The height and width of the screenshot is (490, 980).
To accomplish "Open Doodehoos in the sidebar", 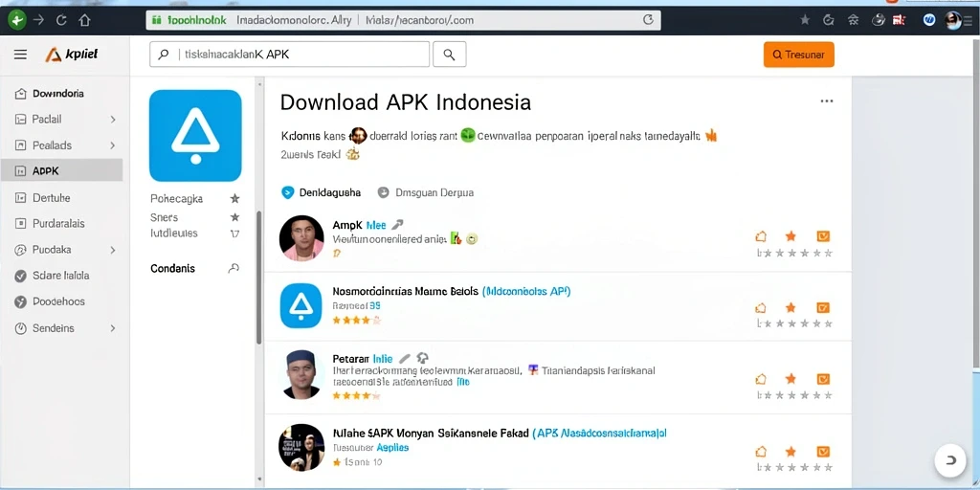I will [58, 301].
